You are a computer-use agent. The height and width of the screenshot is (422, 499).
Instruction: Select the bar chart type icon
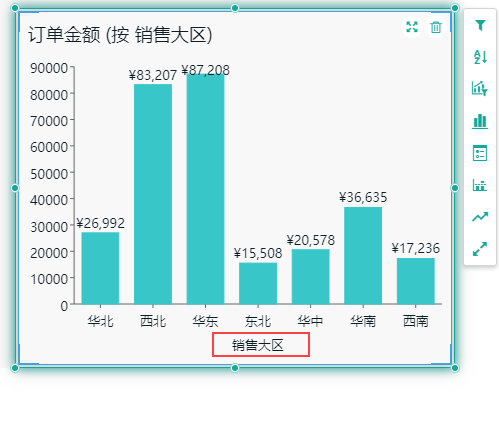(x=480, y=121)
